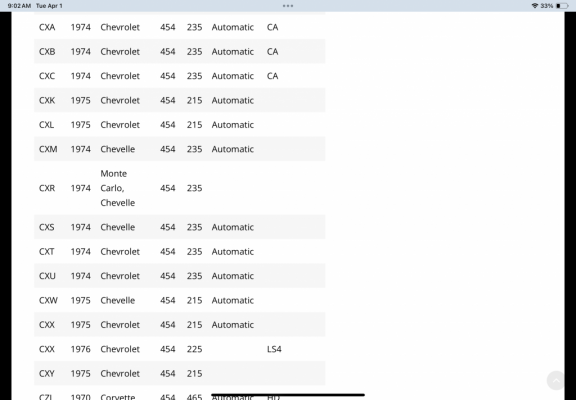576x400 pixels.
Task: Tap the Wi-Fi status icon
Action: coord(535,6)
